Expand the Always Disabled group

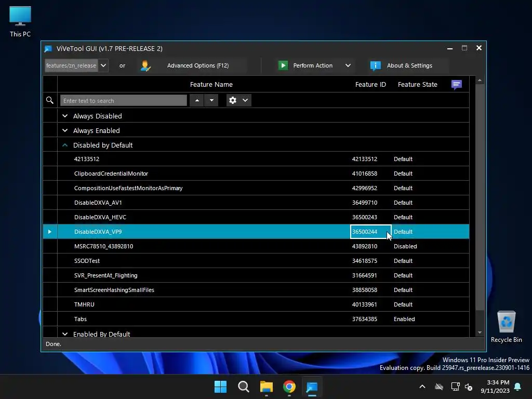pyautogui.click(x=65, y=116)
